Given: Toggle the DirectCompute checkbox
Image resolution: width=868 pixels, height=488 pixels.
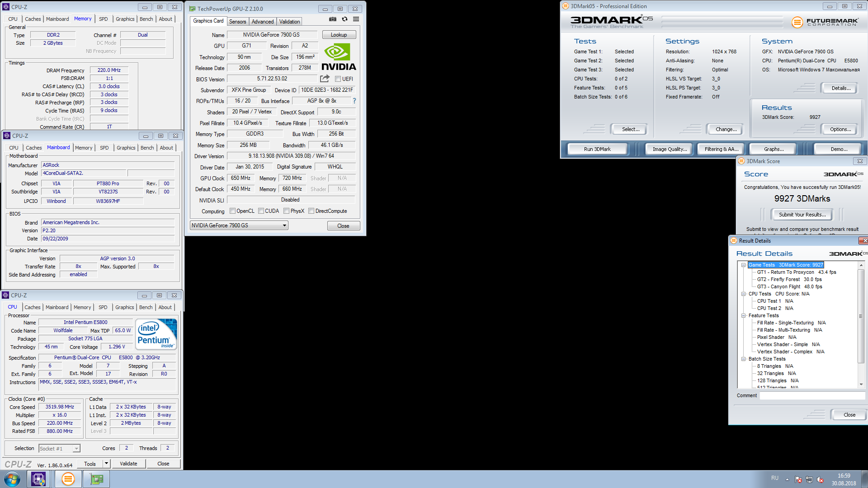Looking at the screenshot, I should click(x=311, y=211).
